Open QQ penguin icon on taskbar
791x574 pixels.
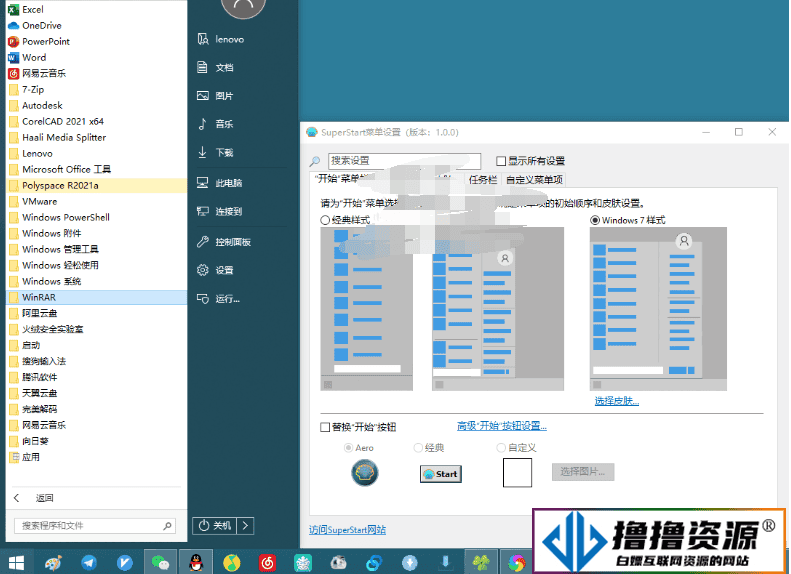click(x=196, y=562)
